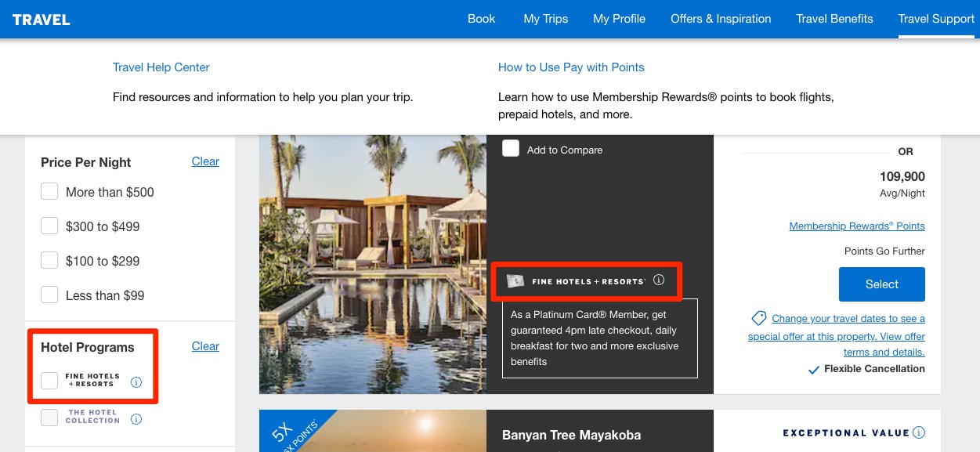Click the Platinum card icon on hotel badge

click(x=515, y=281)
